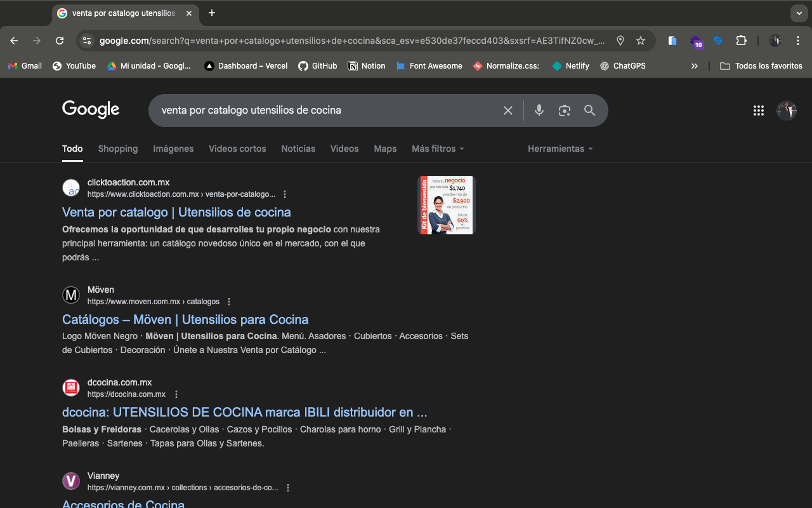Click the dcocina.com.mx URL line
Viewport: 812px width, 508px height.
[126, 394]
